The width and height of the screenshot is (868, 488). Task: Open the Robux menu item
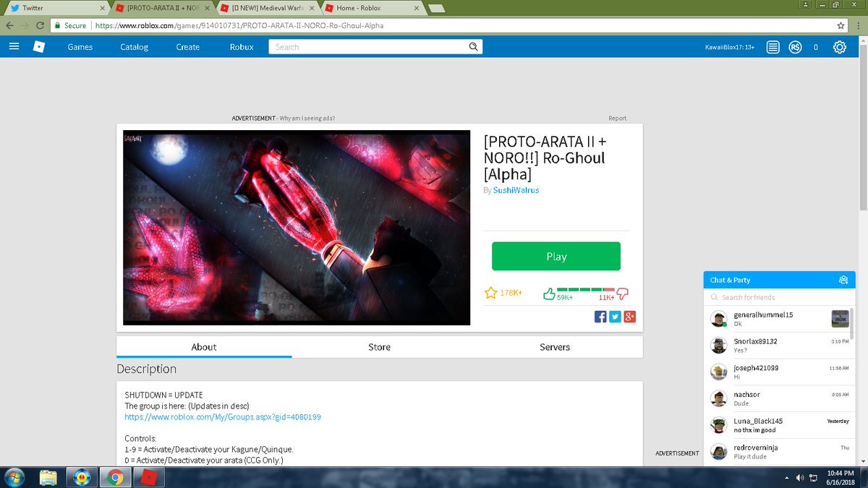click(x=242, y=47)
